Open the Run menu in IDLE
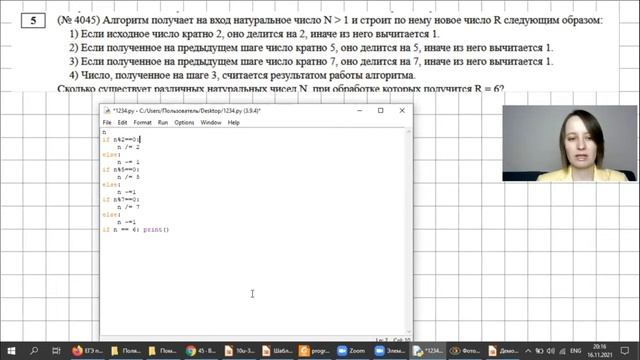640x360 pixels. (x=163, y=122)
